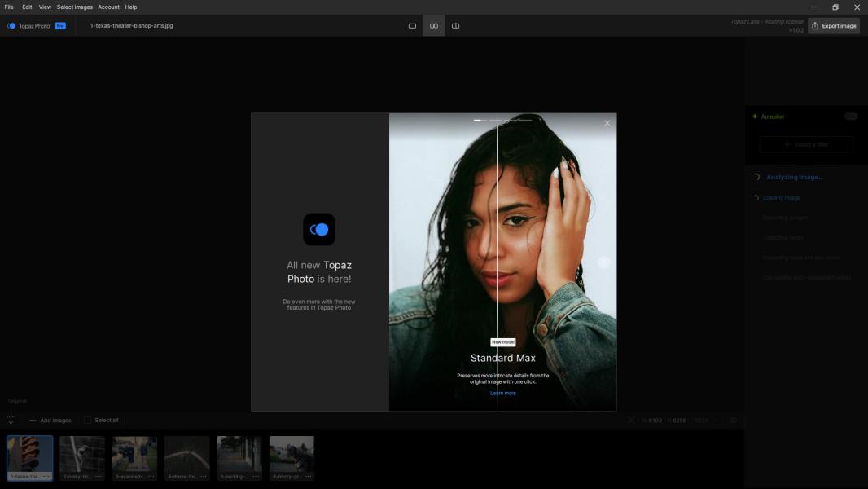This screenshot has height=489, width=868.
Task: Check the Select all checkbox
Action: click(88, 421)
